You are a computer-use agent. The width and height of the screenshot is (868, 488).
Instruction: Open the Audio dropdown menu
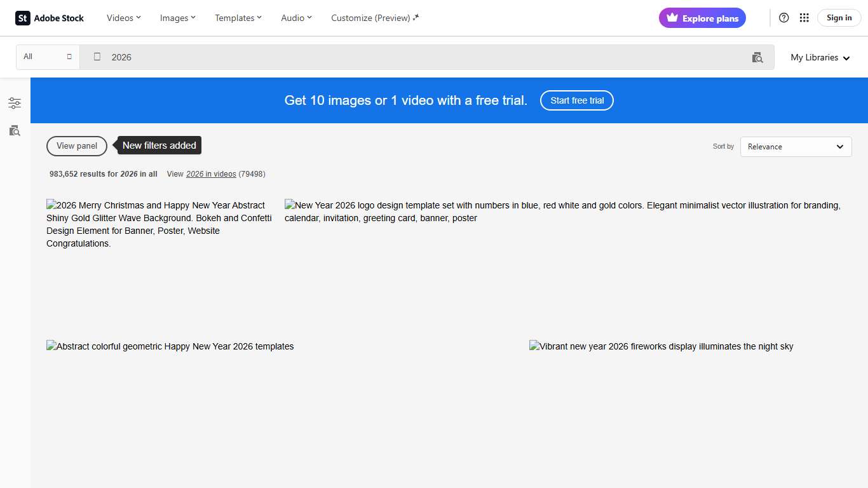click(x=296, y=18)
